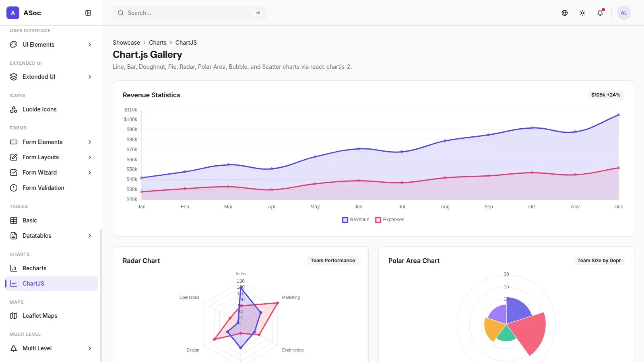The height and width of the screenshot is (362, 644).
Task: Expand the Form Wizard submenu chevron
Action: point(90,173)
